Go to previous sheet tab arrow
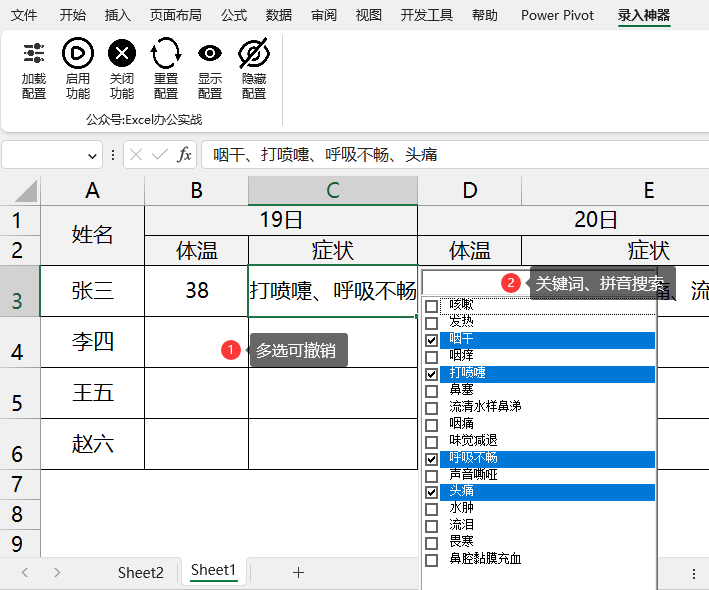 (25, 573)
